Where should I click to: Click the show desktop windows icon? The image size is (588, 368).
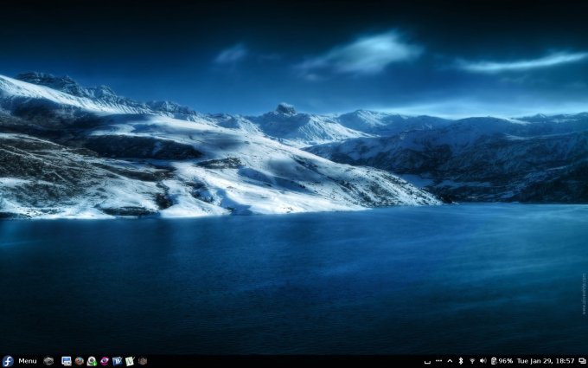(582, 361)
